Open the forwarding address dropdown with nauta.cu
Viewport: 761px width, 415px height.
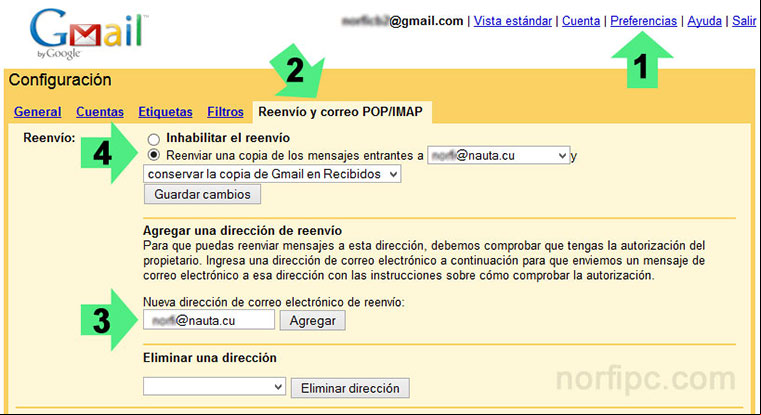498,155
